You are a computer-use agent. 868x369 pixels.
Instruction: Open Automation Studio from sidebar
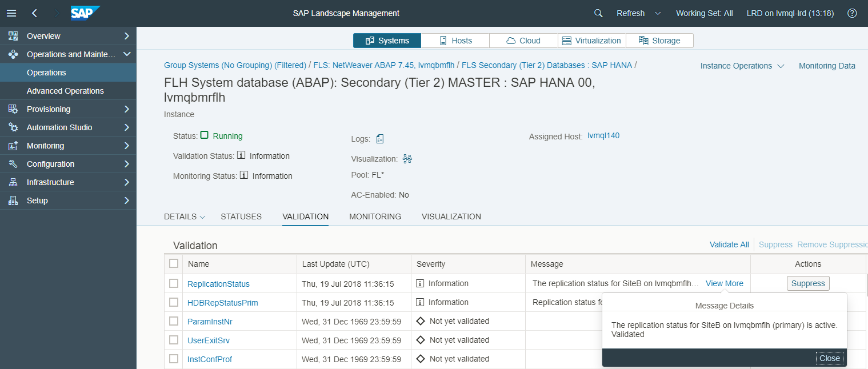(x=59, y=127)
